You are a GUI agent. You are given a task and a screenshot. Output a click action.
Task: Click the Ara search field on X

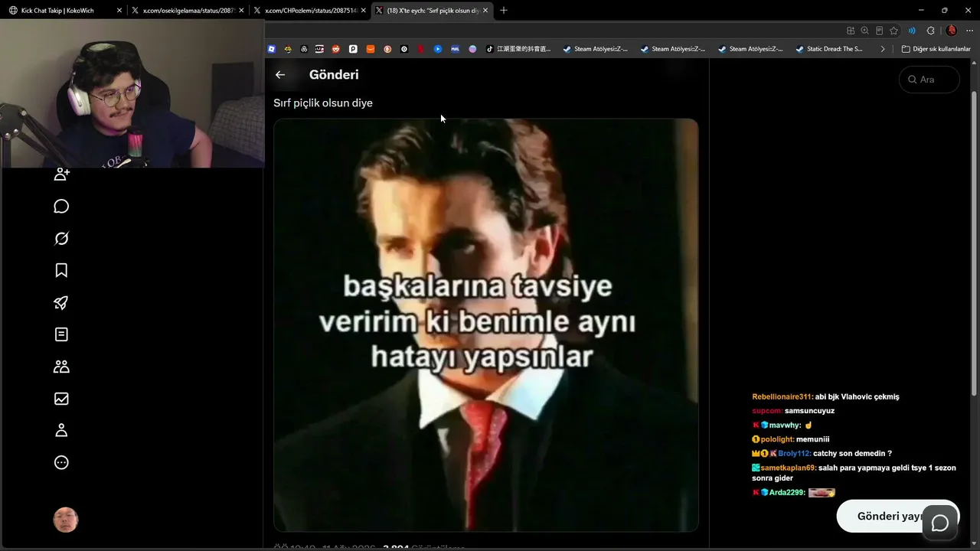coord(929,80)
